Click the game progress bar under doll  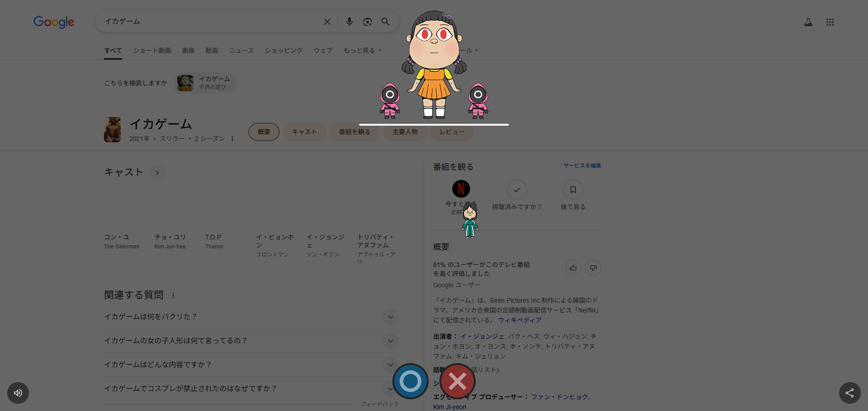pos(434,125)
